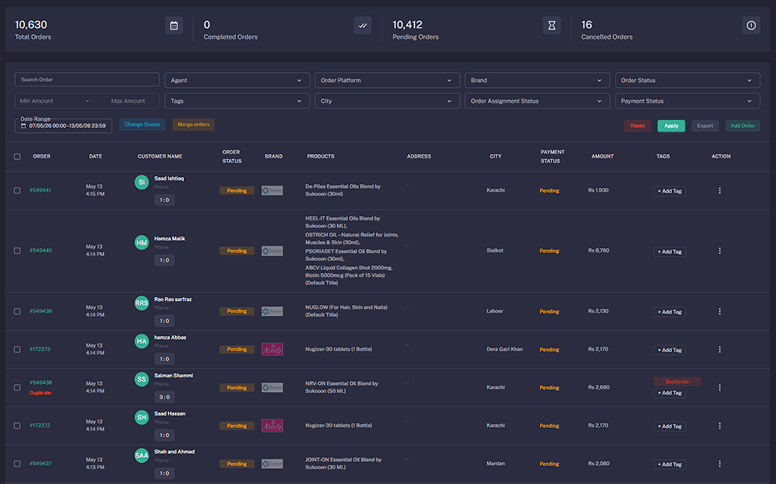Add tag to Saad Ishtiaq's order
This screenshot has height=484, width=776.
click(x=670, y=191)
